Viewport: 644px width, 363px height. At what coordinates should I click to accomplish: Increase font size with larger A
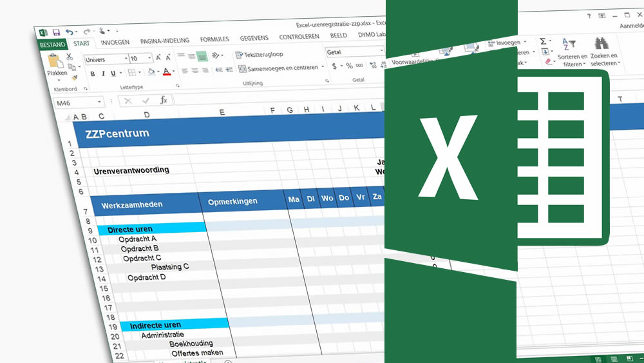(158, 57)
